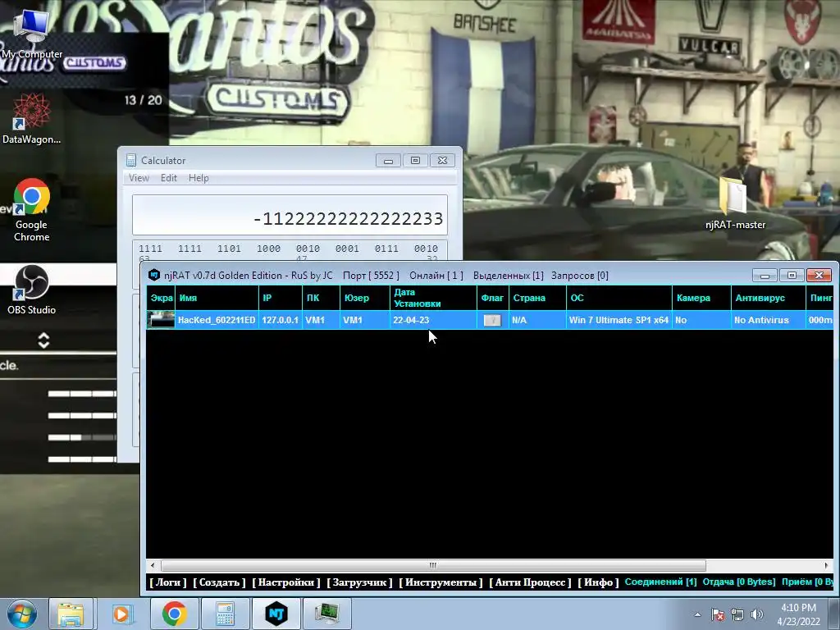Switch to Chrome in the taskbar

click(x=174, y=614)
